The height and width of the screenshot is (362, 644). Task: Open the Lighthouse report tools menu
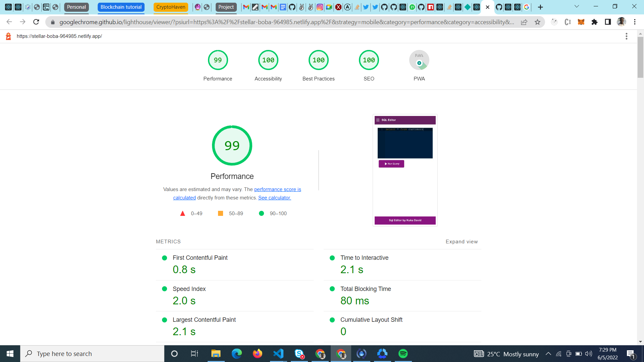point(626,36)
